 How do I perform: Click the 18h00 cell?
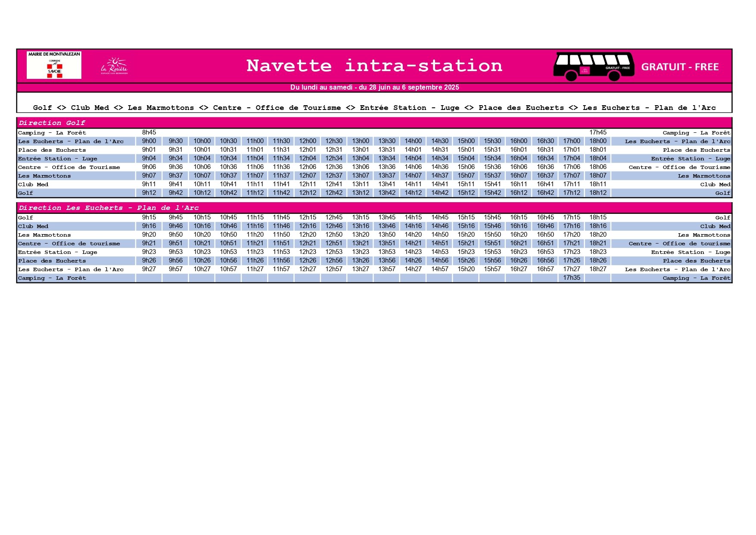pyautogui.click(x=598, y=141)
